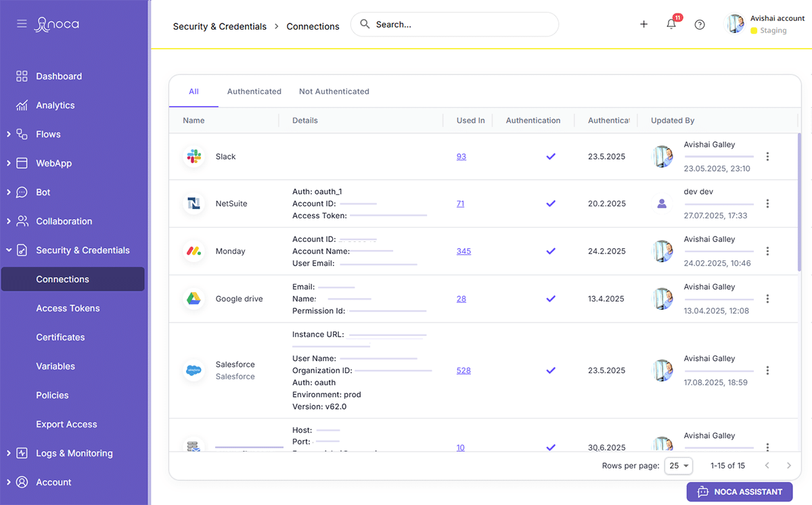Viewport: 812px width, 505px height.
Task: Open three-dot menu for Salesforce row
Action: (x=767, y=370)
